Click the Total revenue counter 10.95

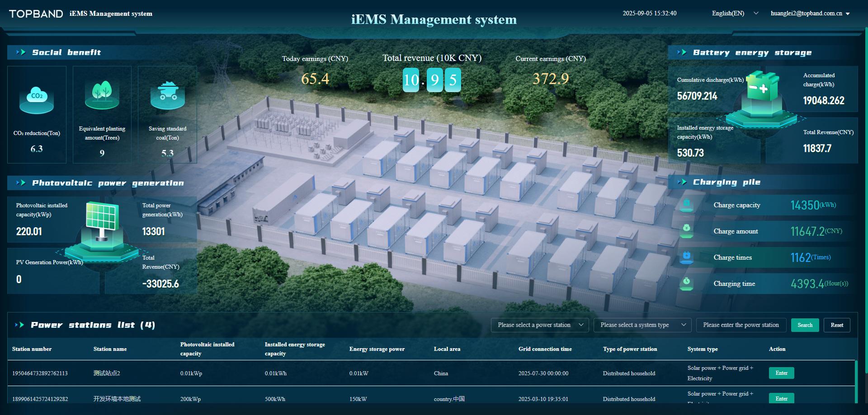(x=432, y=80)
